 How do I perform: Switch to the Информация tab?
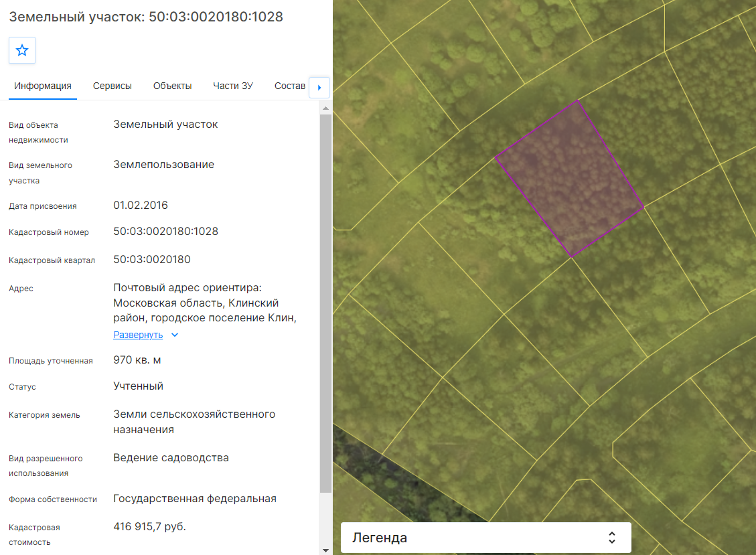click(x=43, y=86)
